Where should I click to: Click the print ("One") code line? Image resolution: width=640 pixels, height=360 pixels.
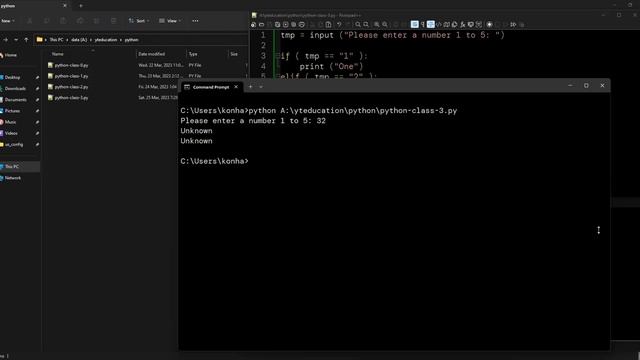pyautogui.click(x=331, y=66)
